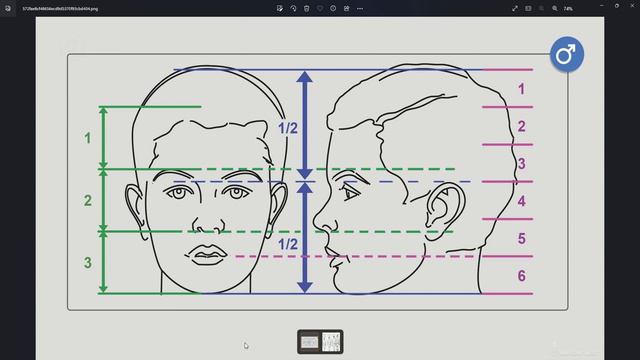Toggle the filmstrip view icon
This screenshot has width=640, height=360.
(528, 8)
